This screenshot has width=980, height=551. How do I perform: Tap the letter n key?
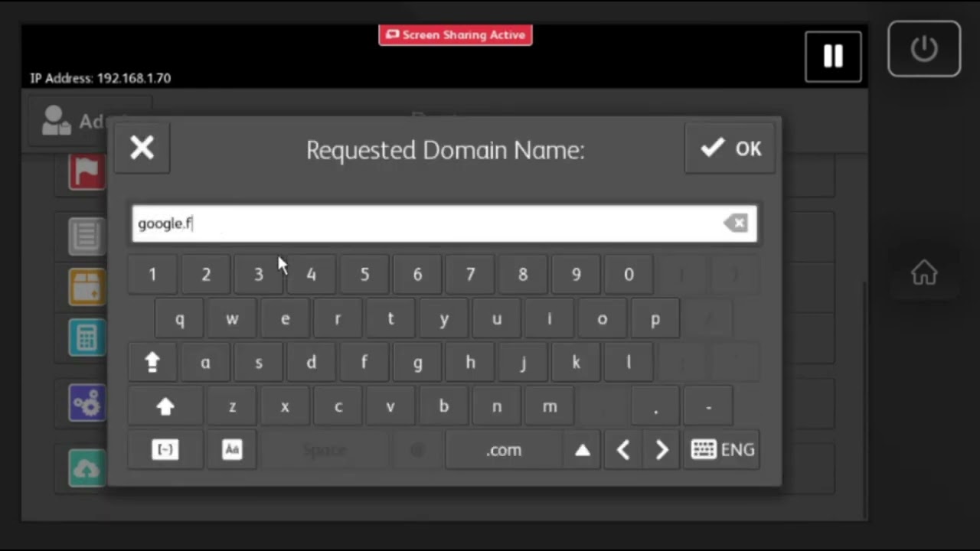tap(496, 407)
